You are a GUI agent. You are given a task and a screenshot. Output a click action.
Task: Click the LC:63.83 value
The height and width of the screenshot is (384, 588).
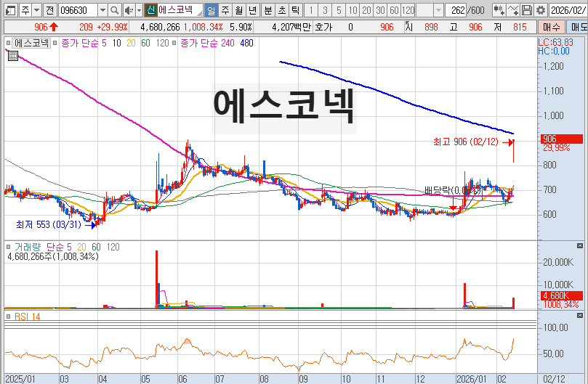(555, 42)
